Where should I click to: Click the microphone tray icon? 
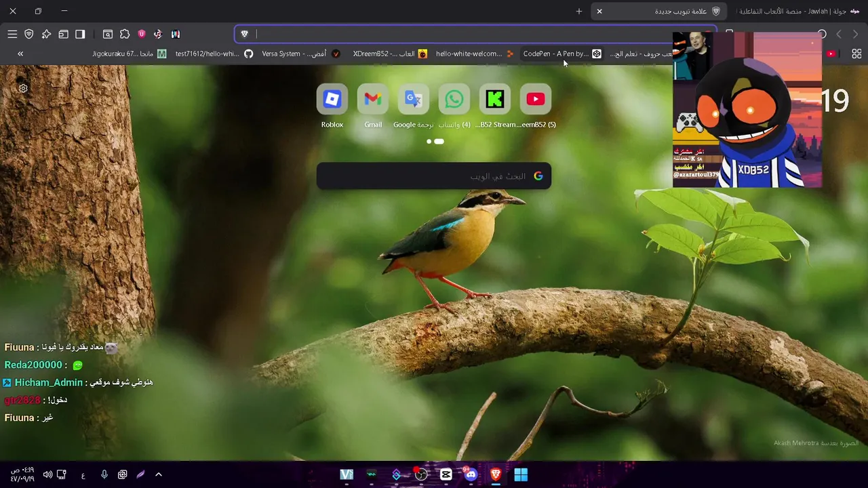point(104,474)
